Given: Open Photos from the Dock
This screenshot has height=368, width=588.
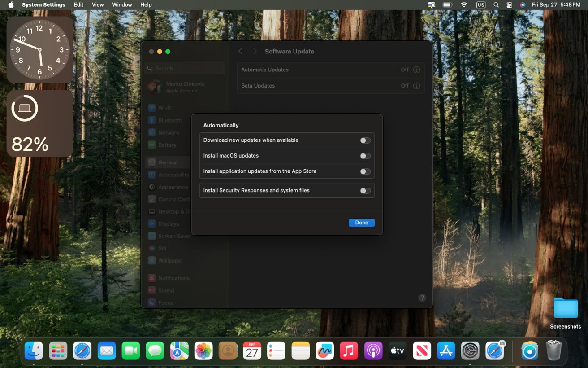Looking at the screenshot, I should [x=203, y=350].
